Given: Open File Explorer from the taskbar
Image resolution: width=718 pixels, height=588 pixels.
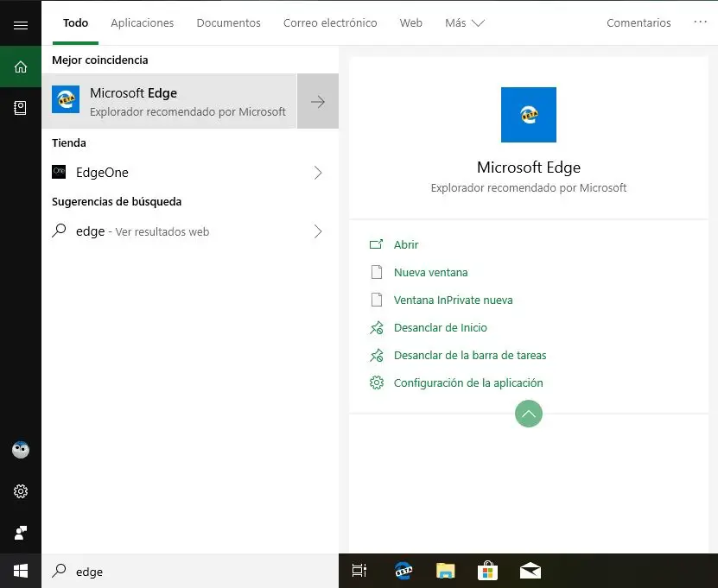Looking at the screenshot, I should (x=445, y=571).
